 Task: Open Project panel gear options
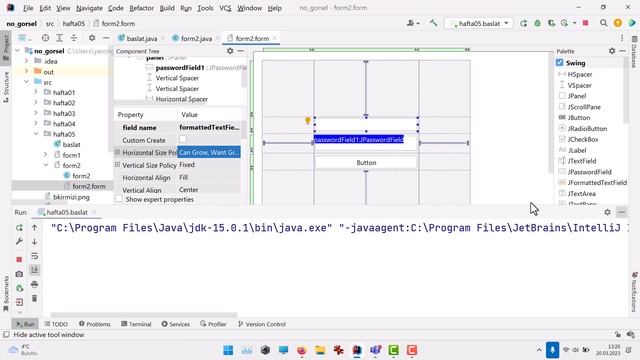pyautogui.click(x=92, y=38)
